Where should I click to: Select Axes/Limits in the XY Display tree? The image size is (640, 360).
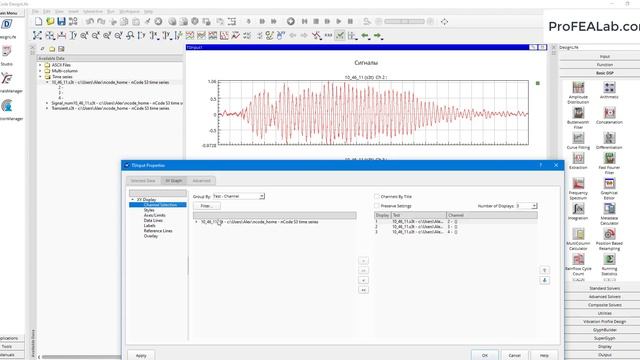pos(155,215)
